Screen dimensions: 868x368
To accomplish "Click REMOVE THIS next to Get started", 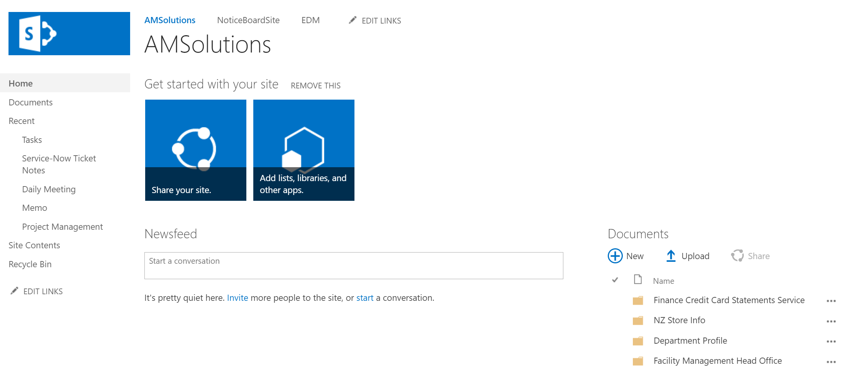I will [315, 85].
